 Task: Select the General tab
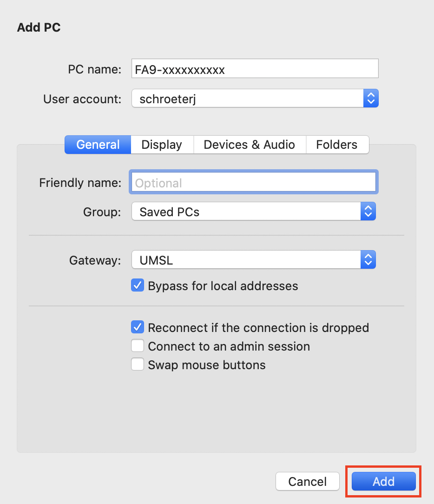point(97,145)
